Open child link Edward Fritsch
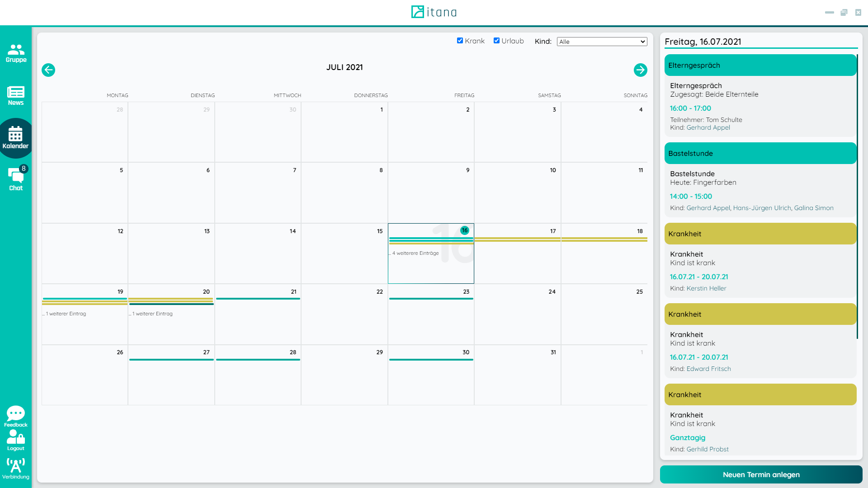The width and height of the screenshot is (868, 488). [x=708, y=369]
